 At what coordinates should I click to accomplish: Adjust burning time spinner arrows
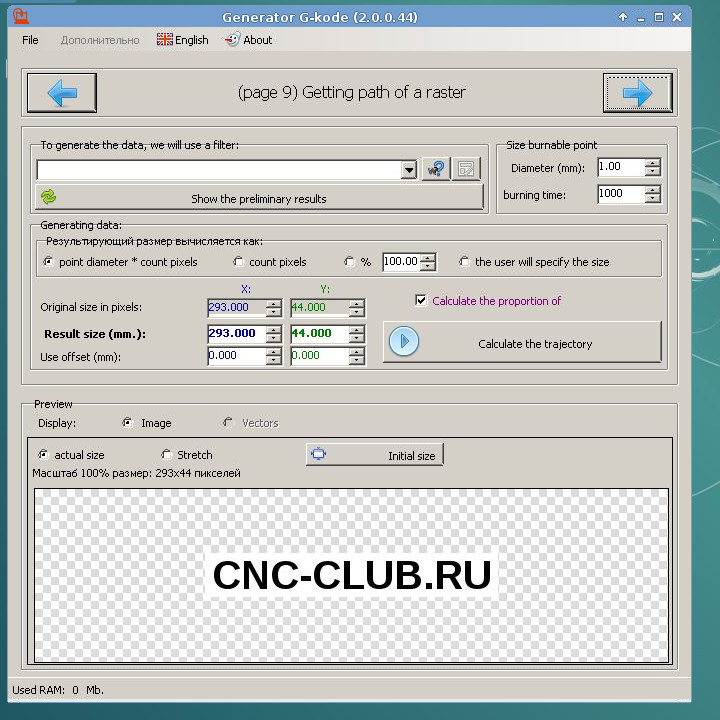652,194
